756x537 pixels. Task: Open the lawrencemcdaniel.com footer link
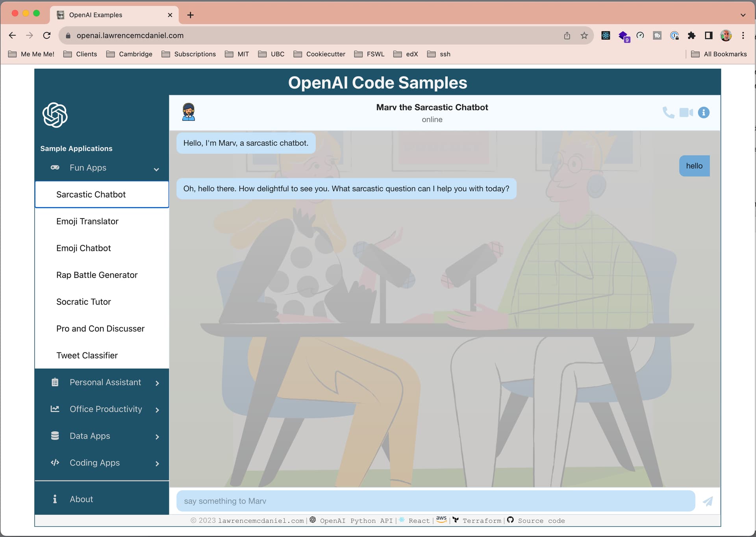click(261, 520)
